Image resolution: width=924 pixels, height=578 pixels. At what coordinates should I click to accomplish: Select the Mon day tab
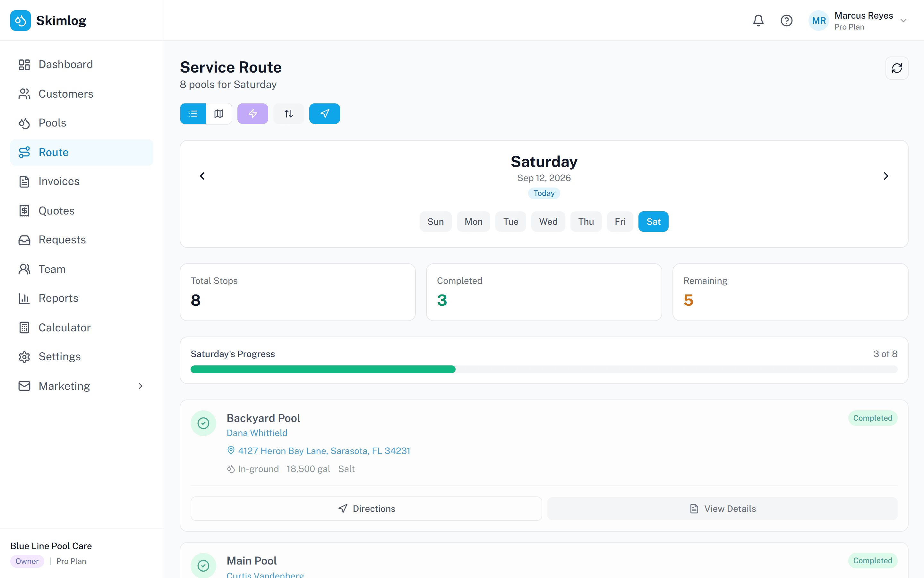(474, 222)
